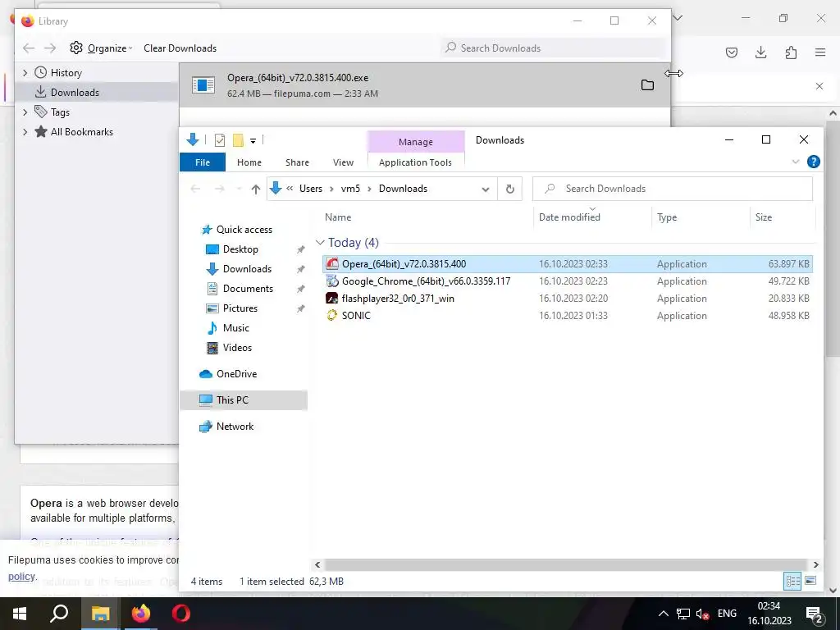Open the recent locations dropdown arrow
The image size is (840, 630).
[x=239, y=189]
